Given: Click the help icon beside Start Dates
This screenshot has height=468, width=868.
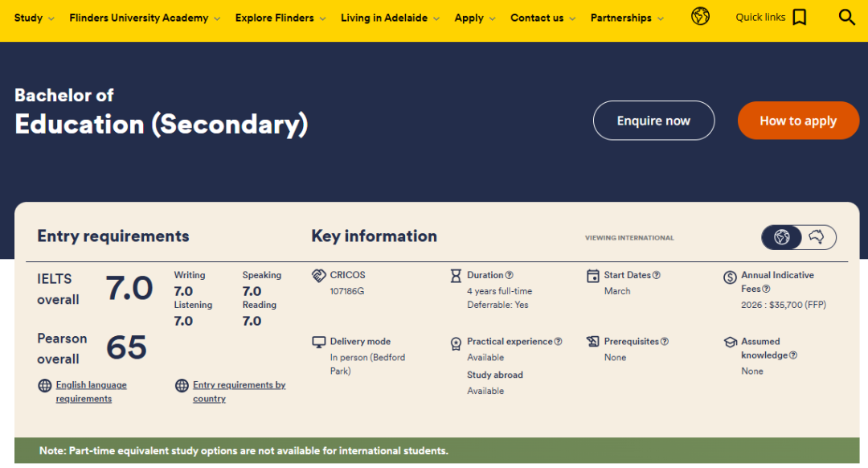Looking at the screenshot, I should coord(657,275).
